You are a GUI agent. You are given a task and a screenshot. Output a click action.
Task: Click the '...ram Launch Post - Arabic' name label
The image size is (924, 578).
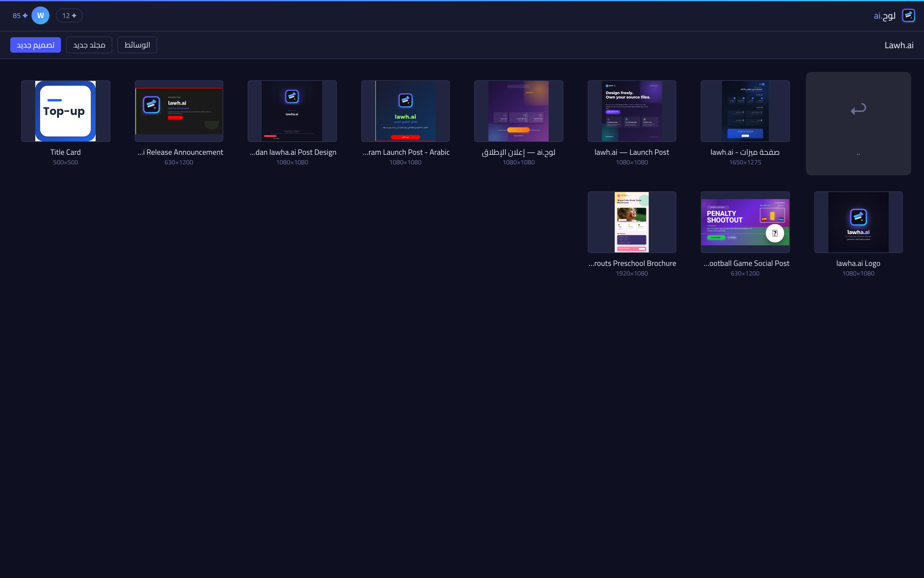coord(406,152)
